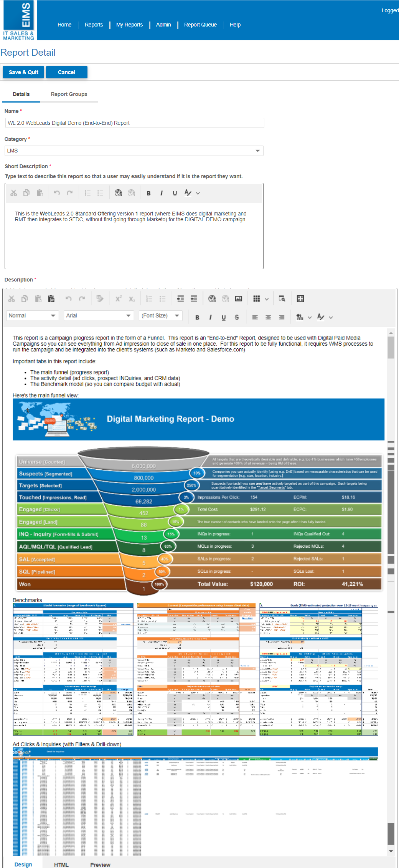The image size is (399, 868).
Task: Toggle bold in Short Description editor
Action: click(148, 193)
